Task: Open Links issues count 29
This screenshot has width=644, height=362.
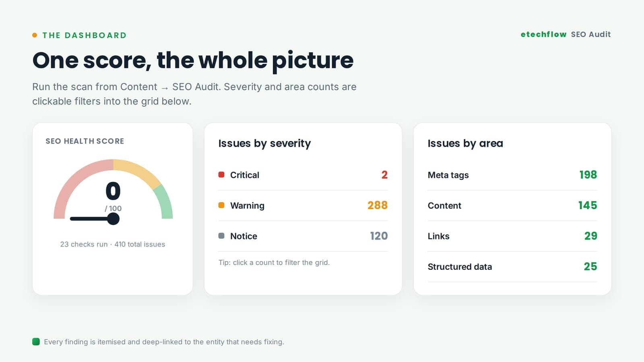Action: [591, 236]
